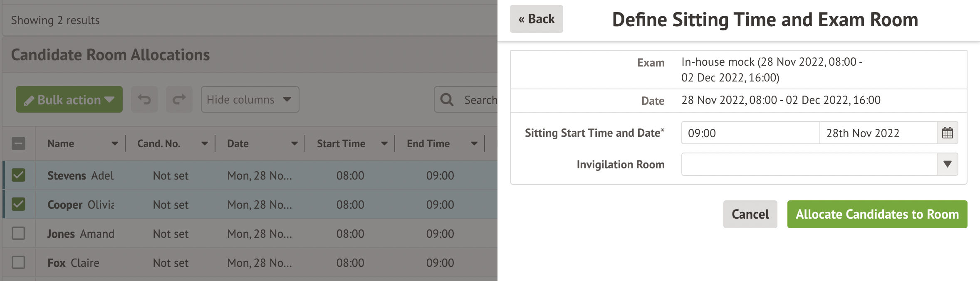Click the redo arrow icon
The width and height of the screenshot is (980, 281).
pos(179,99)
